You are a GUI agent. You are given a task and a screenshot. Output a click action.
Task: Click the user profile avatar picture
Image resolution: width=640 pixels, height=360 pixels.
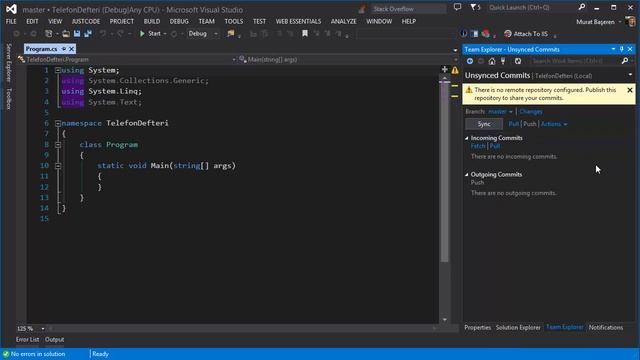point(631,21)
